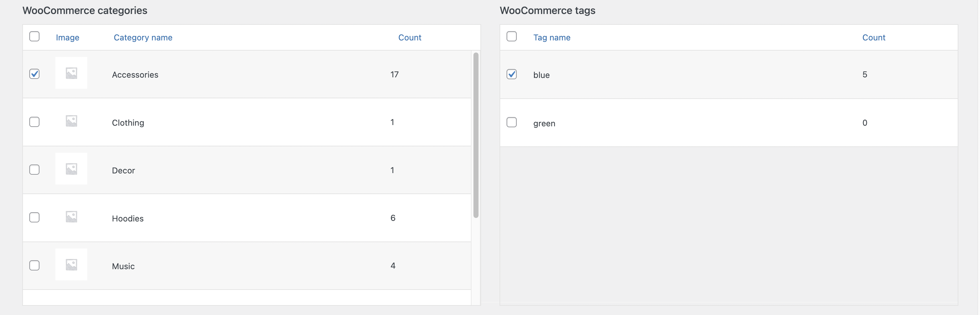Screen dimensions: 980x315
Task: Check the Music category checkbox
Action: (34, 265)
